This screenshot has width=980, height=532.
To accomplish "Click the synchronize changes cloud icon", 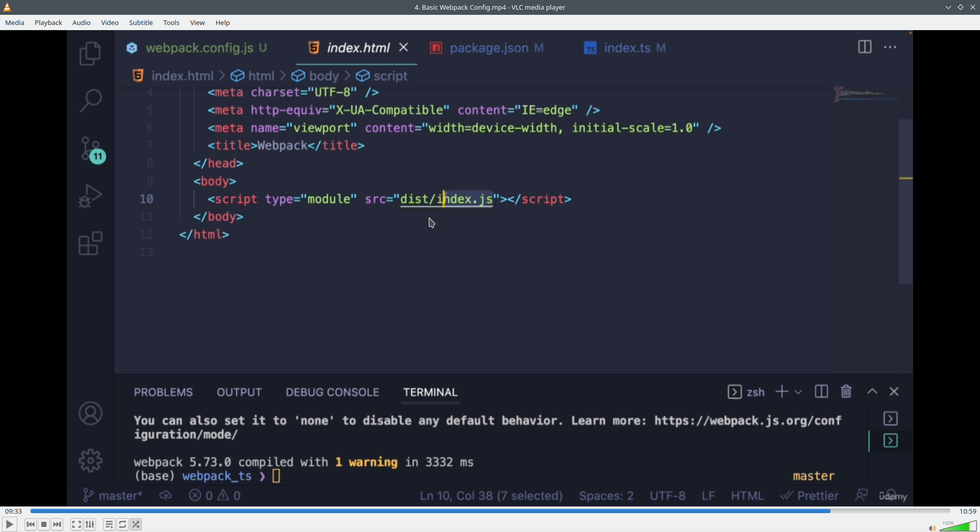I will point(165,495).
